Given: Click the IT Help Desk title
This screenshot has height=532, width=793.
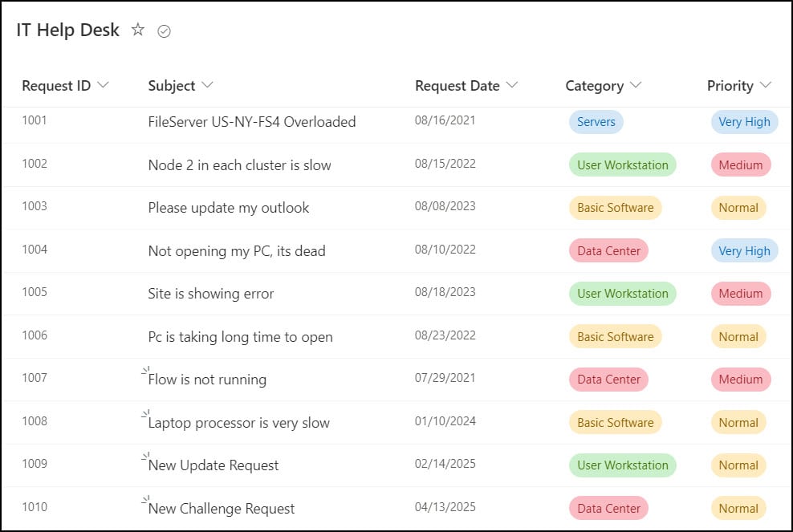Looking at the screenshot, I should coord(67,30).
